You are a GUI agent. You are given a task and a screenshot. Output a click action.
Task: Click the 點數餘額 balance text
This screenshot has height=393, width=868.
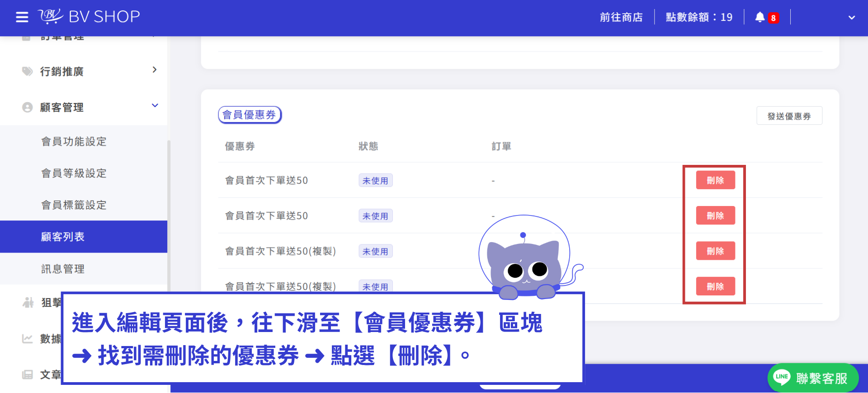[x=699, y=17]
